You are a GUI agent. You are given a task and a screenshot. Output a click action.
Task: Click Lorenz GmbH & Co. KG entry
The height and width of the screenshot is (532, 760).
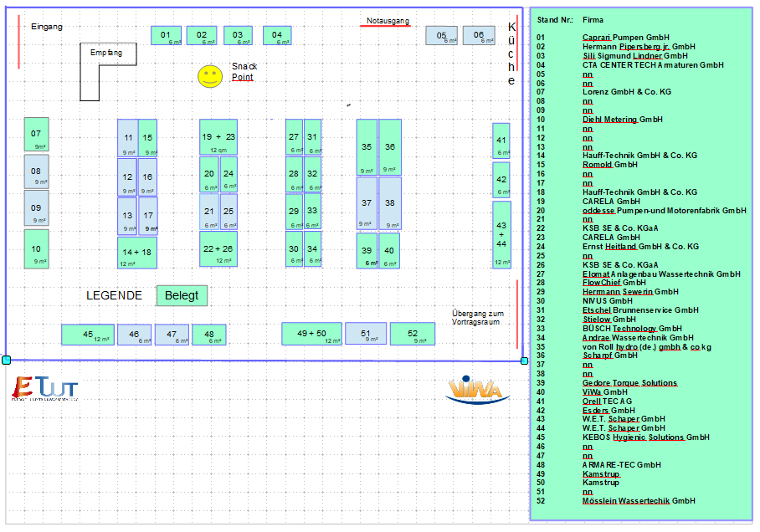(627, 91)
